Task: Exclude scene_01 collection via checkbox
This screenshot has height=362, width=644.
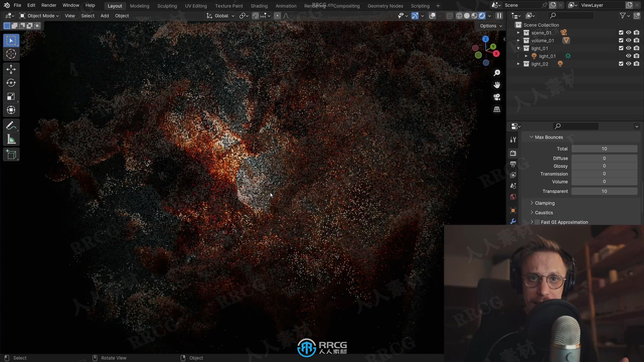Action: 621,33
